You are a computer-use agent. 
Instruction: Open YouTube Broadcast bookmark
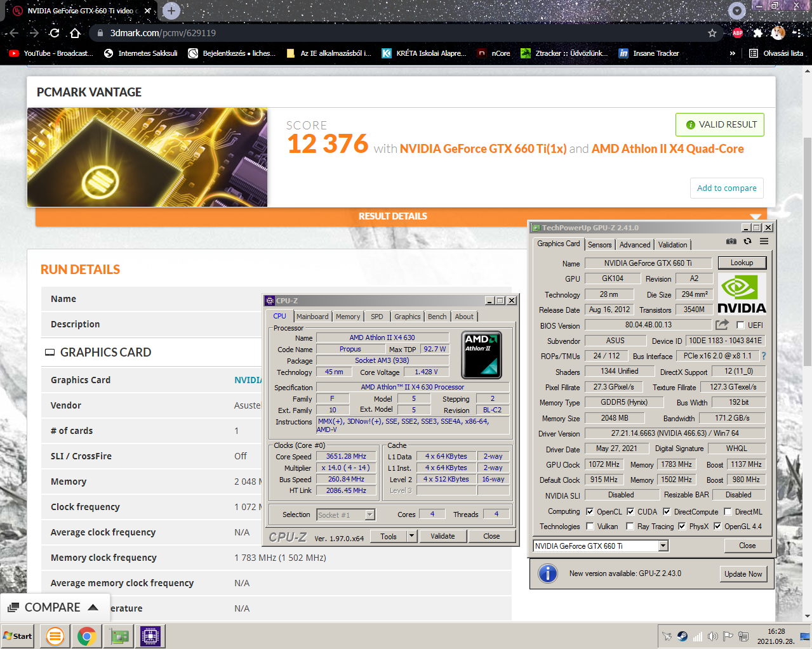point(51,53)
